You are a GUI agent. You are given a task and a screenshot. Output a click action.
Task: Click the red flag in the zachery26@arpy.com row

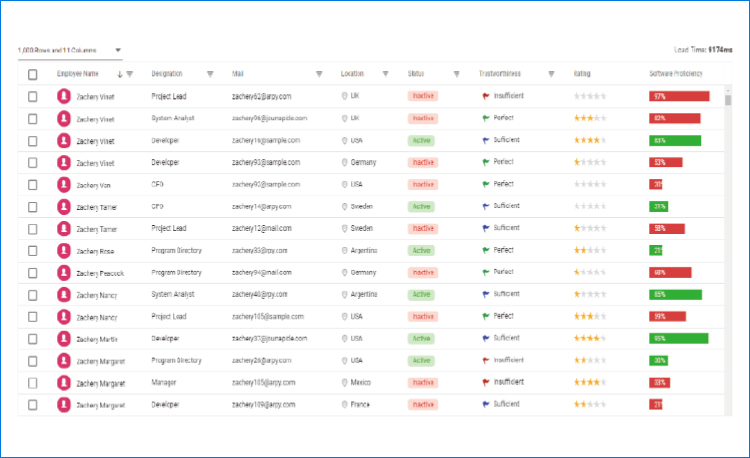(x=485, y=360)
